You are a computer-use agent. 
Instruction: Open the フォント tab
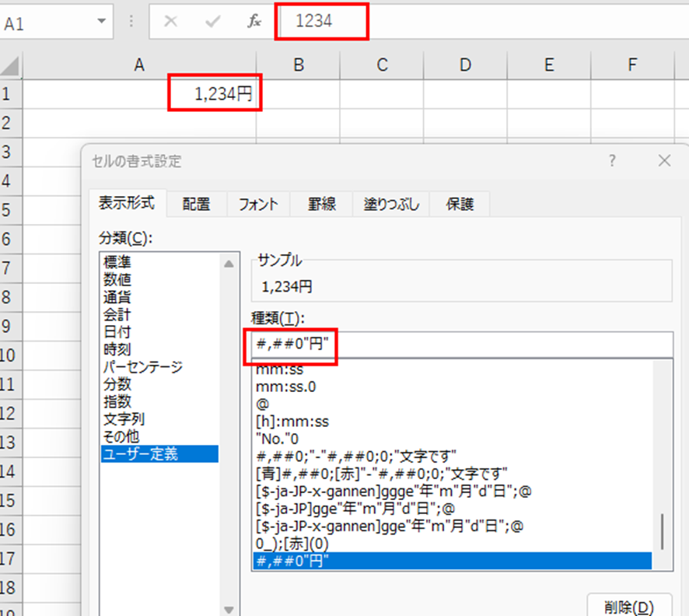[258, 205]
